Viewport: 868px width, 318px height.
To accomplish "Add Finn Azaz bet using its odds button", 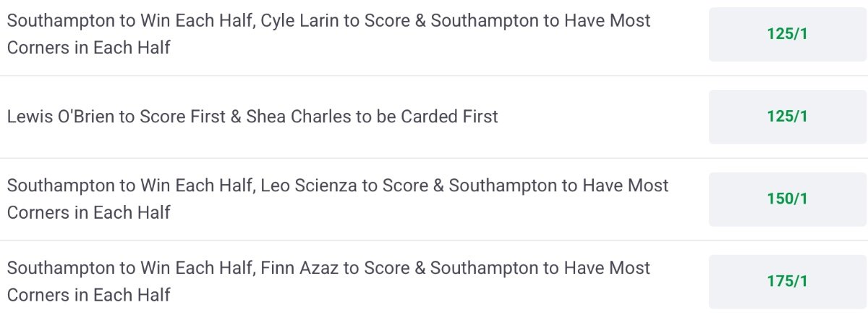I will (787, 281).
